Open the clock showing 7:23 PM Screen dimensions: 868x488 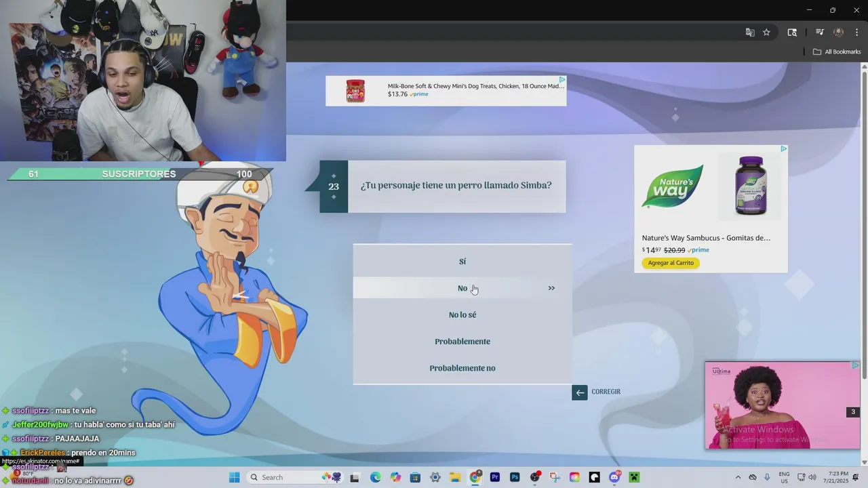[x=837, y=477]
